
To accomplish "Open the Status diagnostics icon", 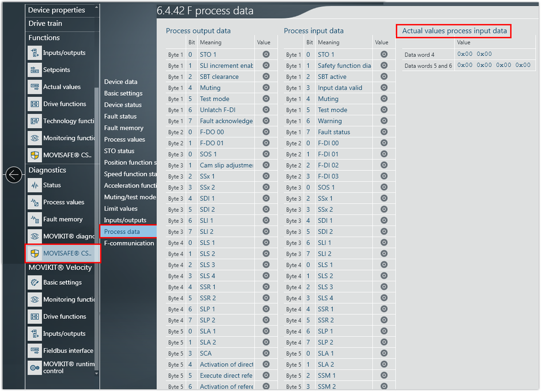I will [x=35, y=185].
